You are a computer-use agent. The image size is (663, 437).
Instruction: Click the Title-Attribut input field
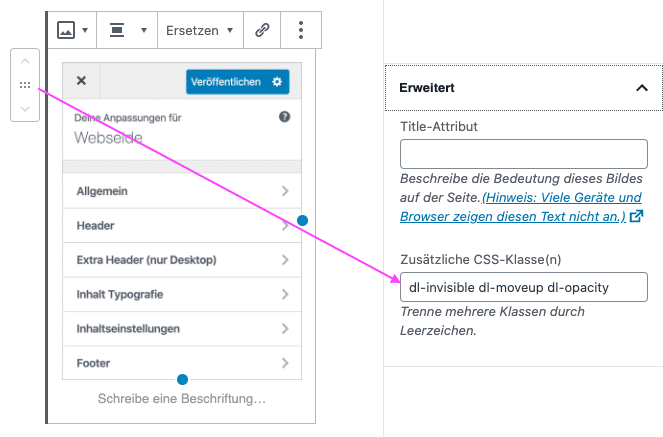tap(523, 154)
